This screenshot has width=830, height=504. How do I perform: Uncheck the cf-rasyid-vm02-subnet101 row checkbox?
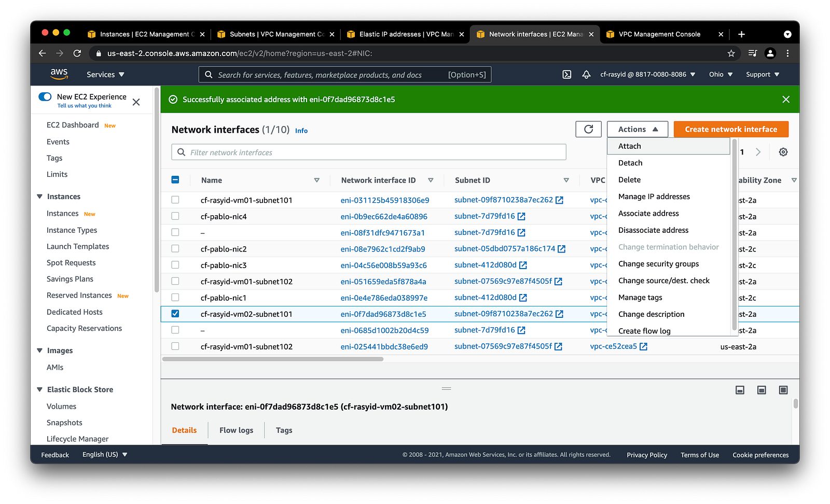point(175,314)
